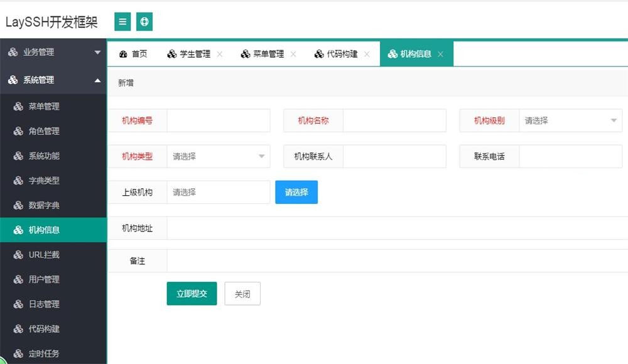Click the globe icon in the header
The image size is (628, 364).
pyautogui.click(x=144, y=21)
